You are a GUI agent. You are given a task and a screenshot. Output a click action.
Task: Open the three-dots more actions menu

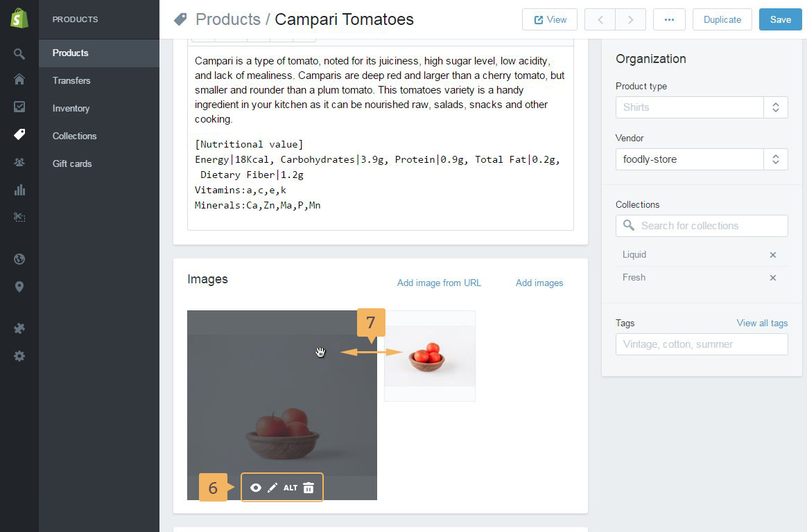click(669, 19)
